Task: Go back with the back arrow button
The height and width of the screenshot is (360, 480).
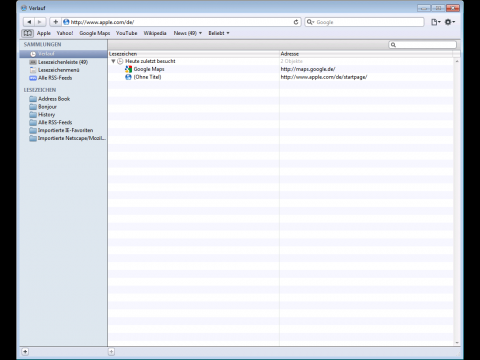Action: pos(29,22)
